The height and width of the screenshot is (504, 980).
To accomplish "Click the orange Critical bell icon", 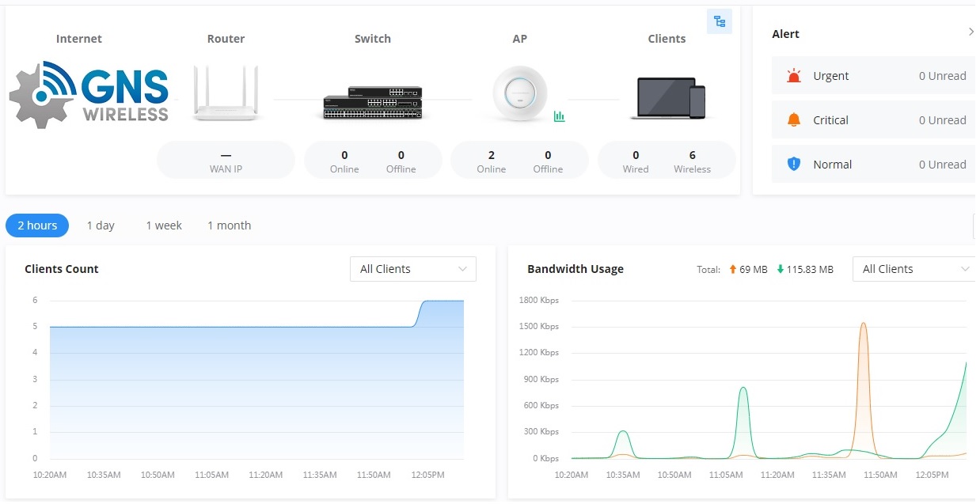I will tap(794, 120).
